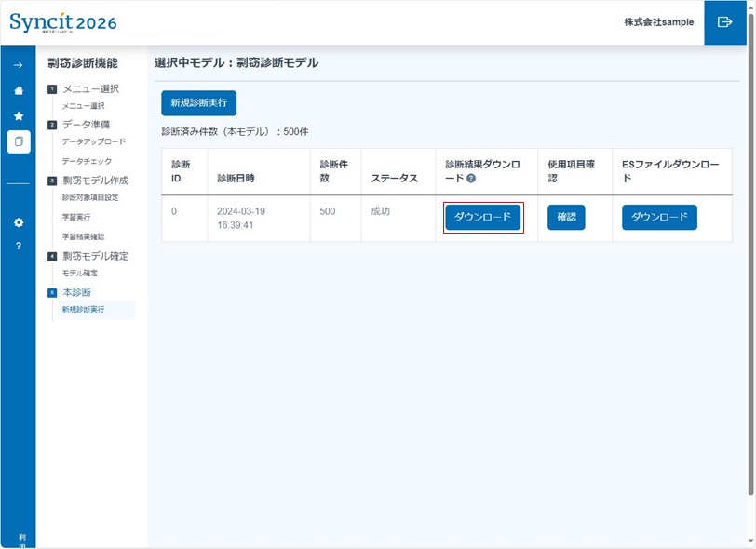Download the ES file for diagnosis 0
The image size is (756, 549).
click(x=659, y=218)
